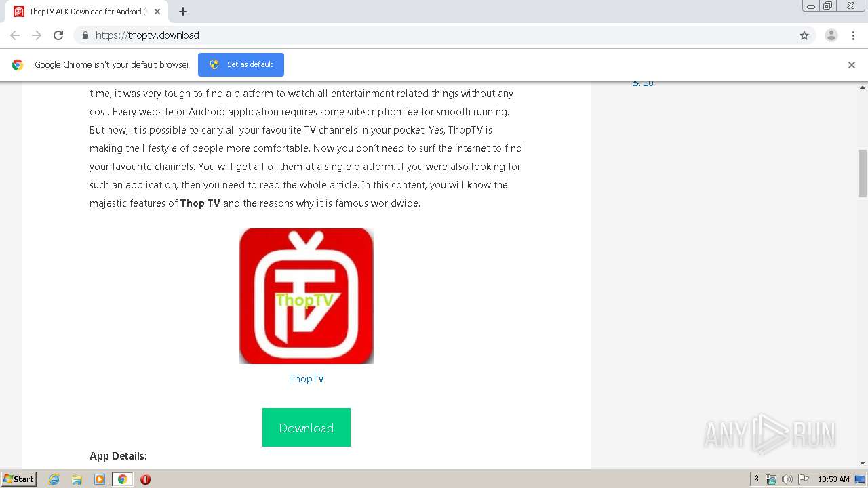
Task: Click Chrome icon in taskbar
Action: coord(122,479)
